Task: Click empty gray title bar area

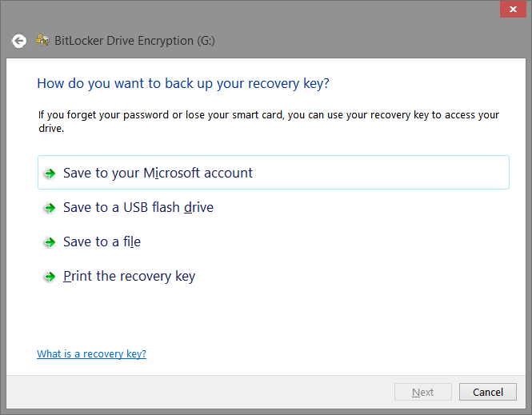Action: [356, 41]
